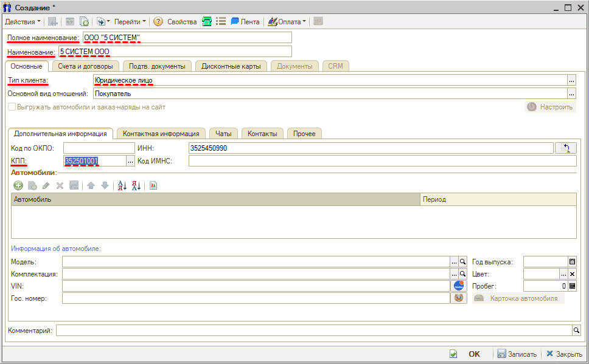Click into the Комментарий input field
This screenshot has width=589, height=364.
coord(313,330)
